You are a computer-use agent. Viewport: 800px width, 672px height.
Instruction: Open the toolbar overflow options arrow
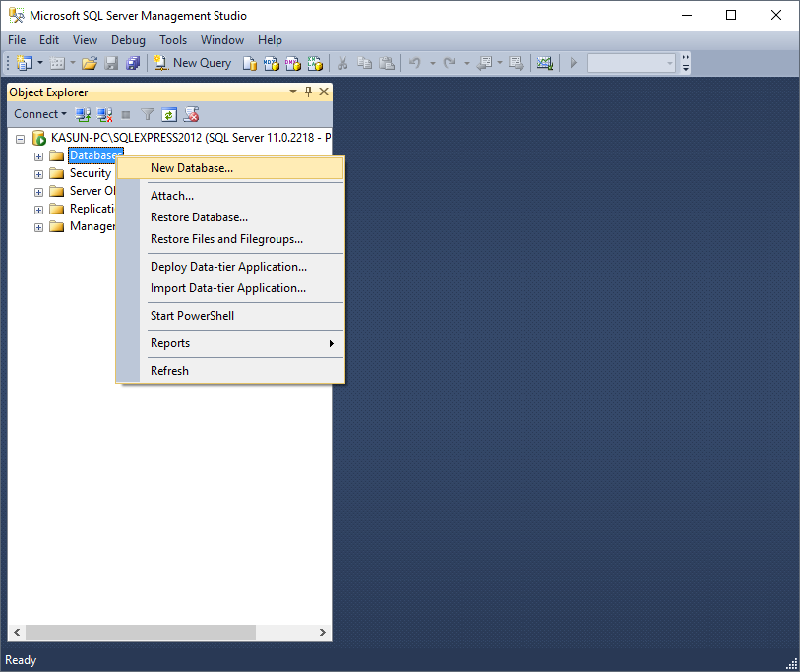686,63
